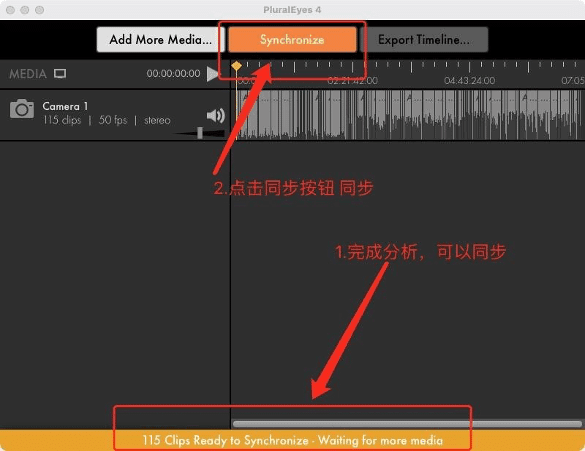Screen dimensions: 585x451
Task: Click the MEDIA panel label
Action: [x=28, y=74]
